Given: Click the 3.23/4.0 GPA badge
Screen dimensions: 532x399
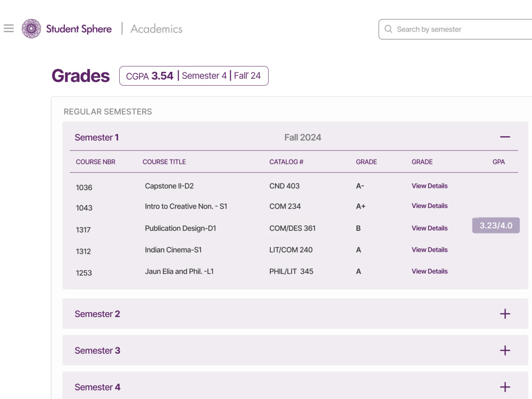Looking at the screenshot, I should point(496,225).
